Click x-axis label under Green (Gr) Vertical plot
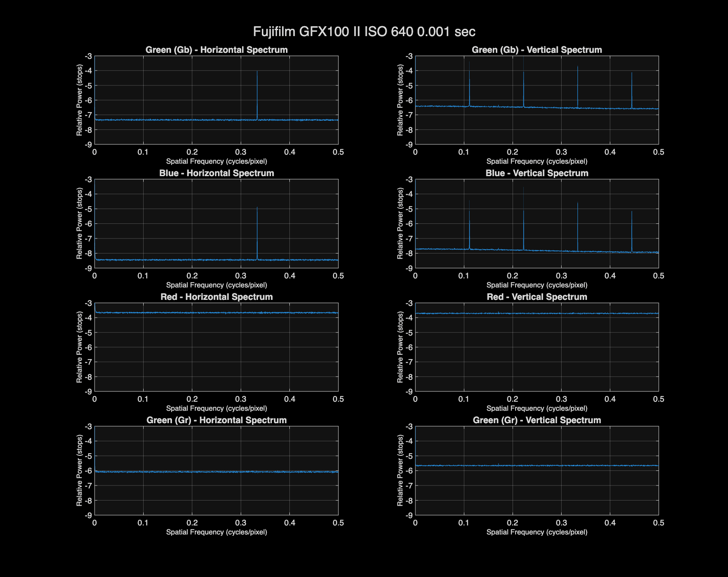 [x=537, y=532]
